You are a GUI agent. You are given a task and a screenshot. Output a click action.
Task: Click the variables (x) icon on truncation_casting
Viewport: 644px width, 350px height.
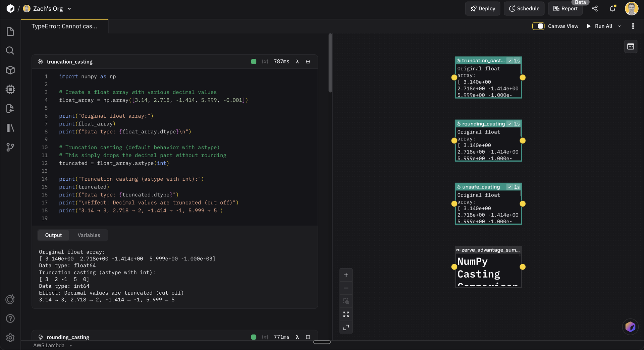point(265,62)
